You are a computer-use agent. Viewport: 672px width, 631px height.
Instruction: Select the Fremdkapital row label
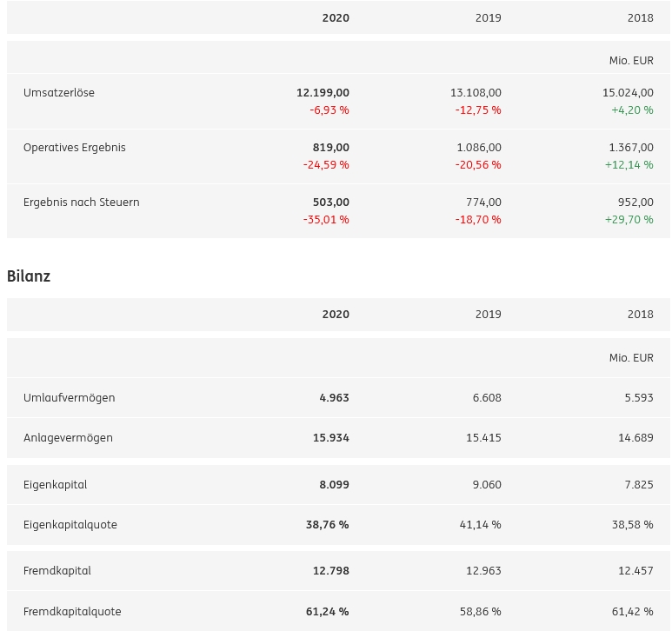pyautogui.click(x=57, y=571)
